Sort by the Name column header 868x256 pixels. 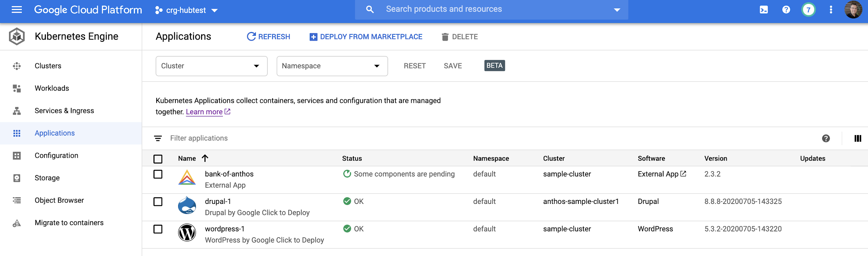pos(187,158)
